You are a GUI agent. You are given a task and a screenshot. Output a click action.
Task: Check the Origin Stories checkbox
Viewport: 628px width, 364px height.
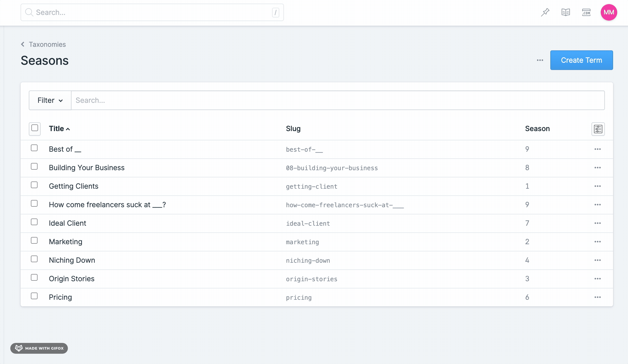(x=34, y=277)
